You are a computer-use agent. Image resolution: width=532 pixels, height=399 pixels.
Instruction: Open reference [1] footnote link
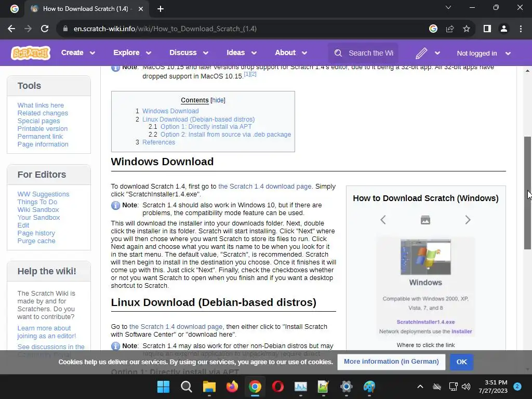click(247, 74)
